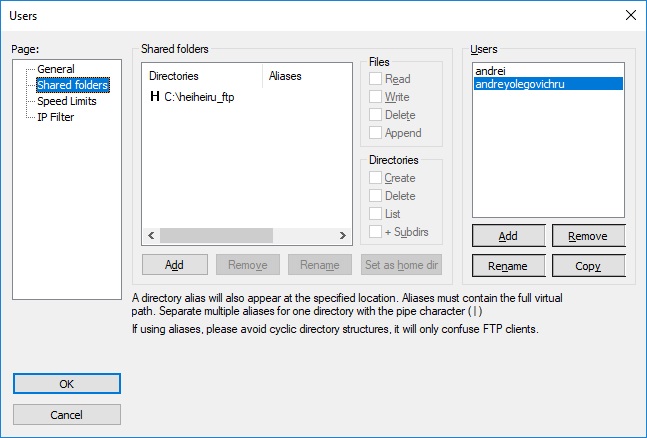Image resolution: width=647 pixels, height=438 pixels.
Task: Open the Speed Limits page
Action: click(x=66, y=101)
